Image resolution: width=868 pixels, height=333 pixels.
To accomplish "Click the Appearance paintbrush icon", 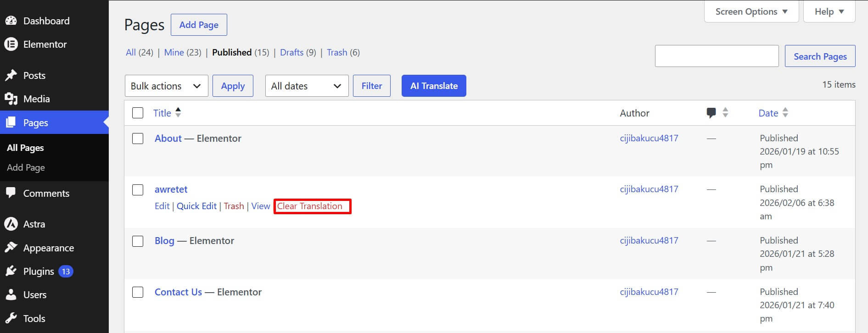I will (x=11, y=248).
